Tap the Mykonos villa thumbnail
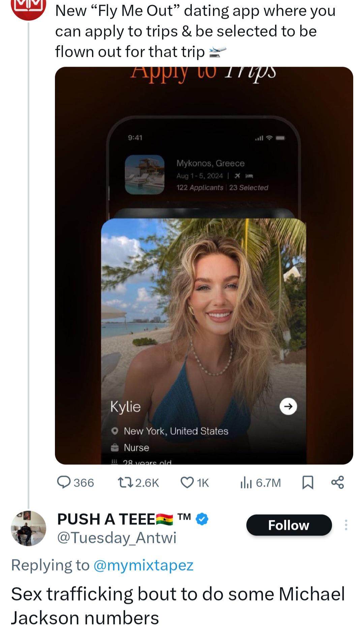The image size is (364, 637). point(145,175)
